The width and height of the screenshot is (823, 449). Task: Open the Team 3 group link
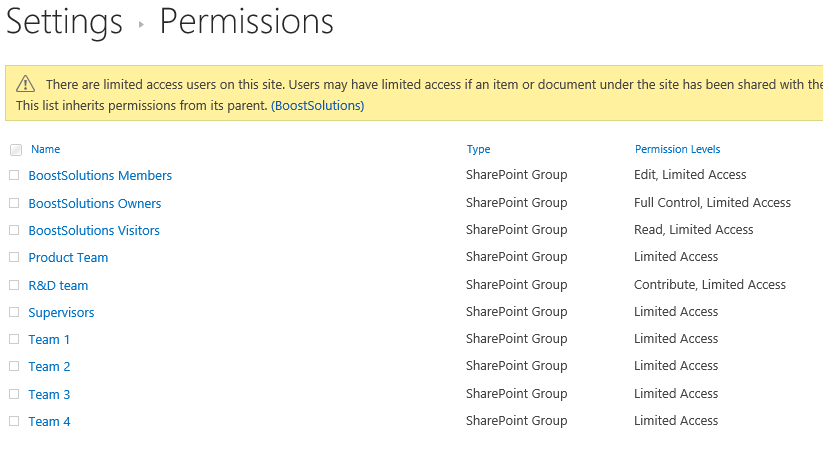(49, 394)
